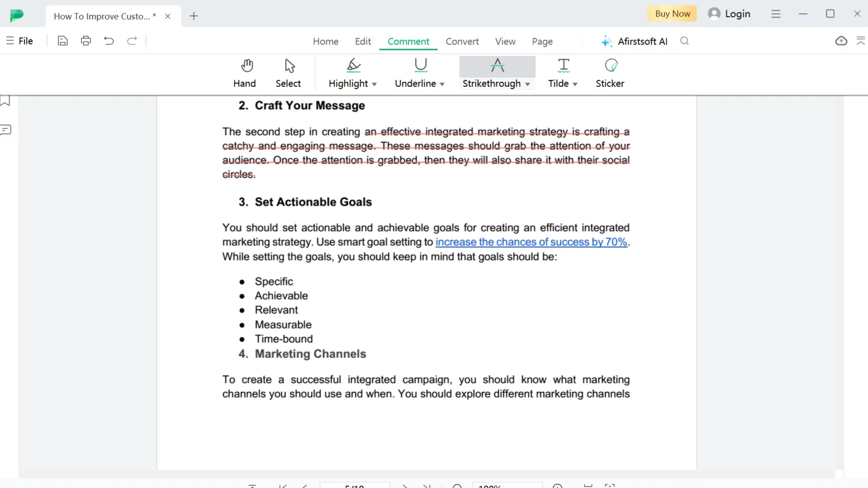Viewport: 868px width, 488px height.
Task: Maximize the application window
Action: [x=830, y=14]
